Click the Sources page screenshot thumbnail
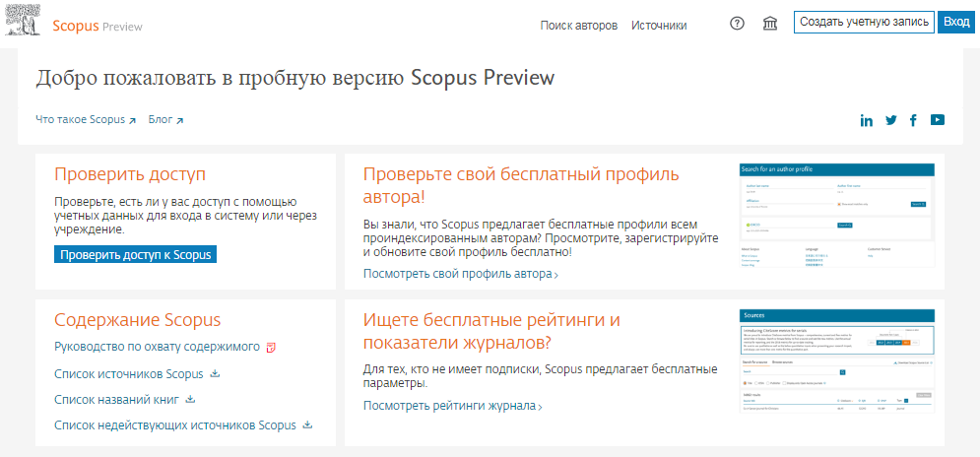This screenshot has width=980, height=457. tap(837, 360)
